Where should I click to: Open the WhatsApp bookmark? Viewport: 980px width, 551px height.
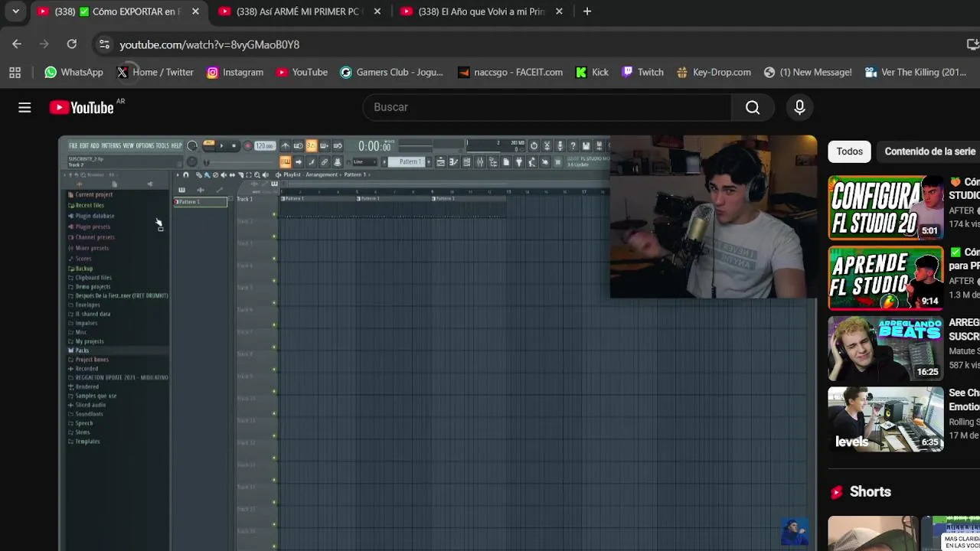(73, 72)
